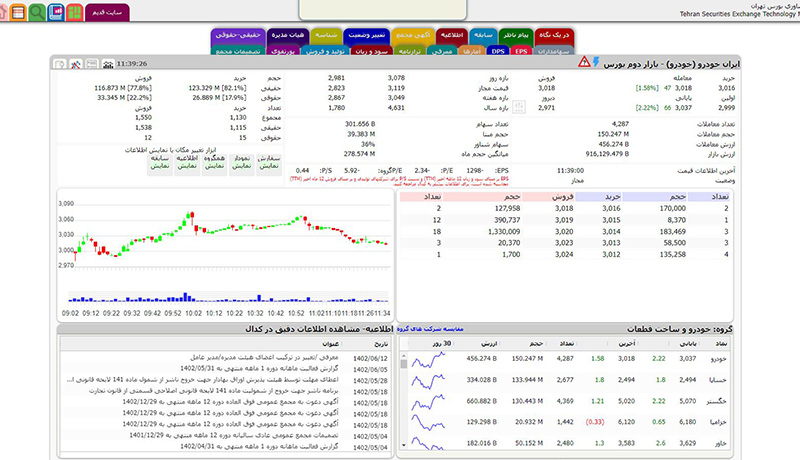Click the best buy price 3,016
This screenshot has height=460, width=800.
click(x=611, y=208)
